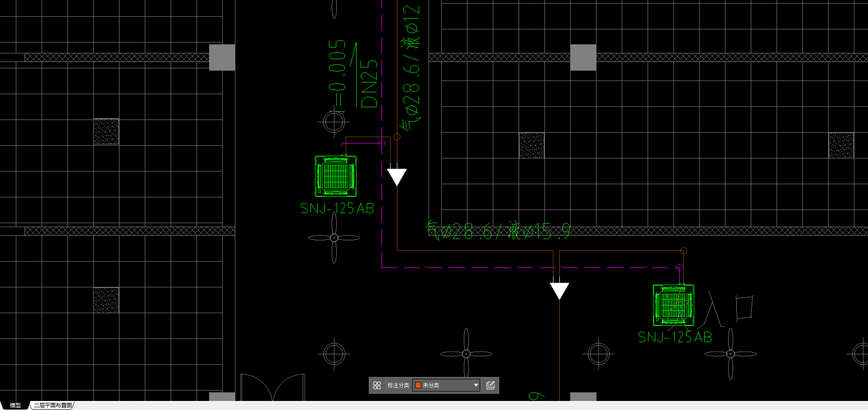
Task: Click the orange 未分类 color swatch
Action: [418, 385]
